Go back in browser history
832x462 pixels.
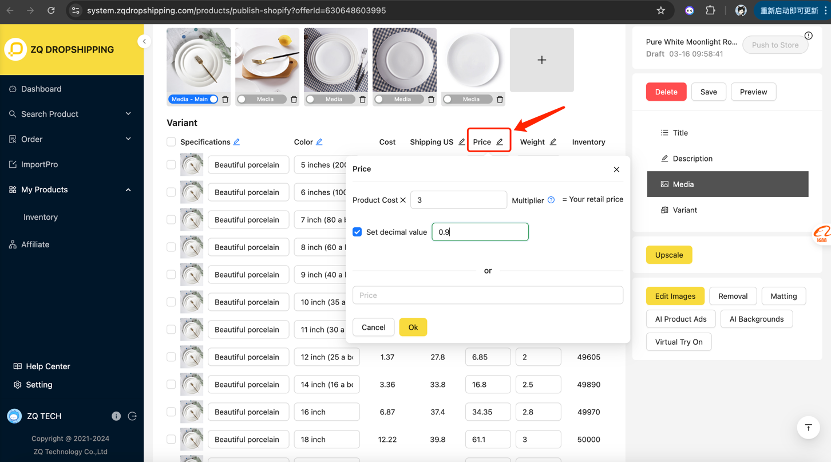(10, 11)
